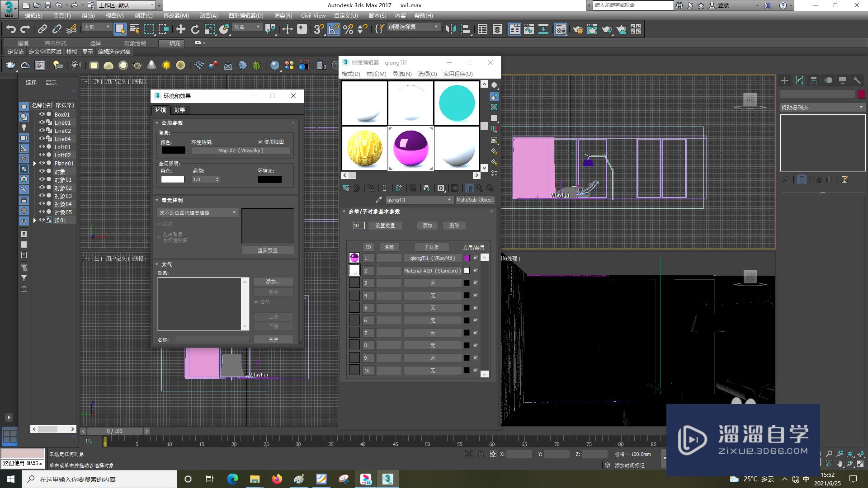Image resolution: width=868 pixels, height=489 pixels.
Task: Open the Modify panel icon
Action: click(799, 80)
